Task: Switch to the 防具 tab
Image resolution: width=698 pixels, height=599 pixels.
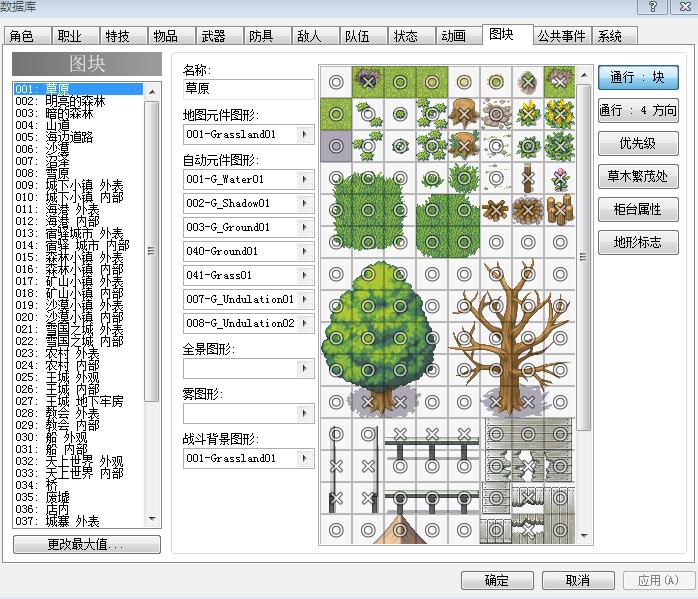Action: pyautogui.click(x=267, y=36)
